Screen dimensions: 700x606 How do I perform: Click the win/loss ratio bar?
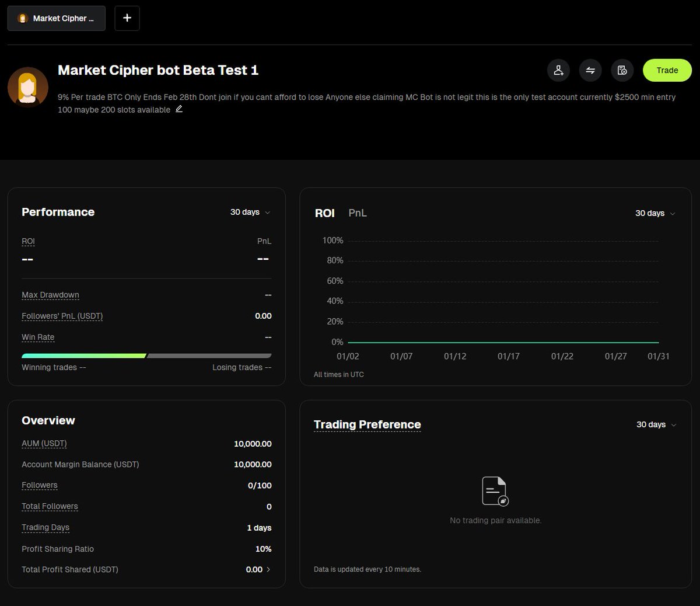(x=146, y=356)
